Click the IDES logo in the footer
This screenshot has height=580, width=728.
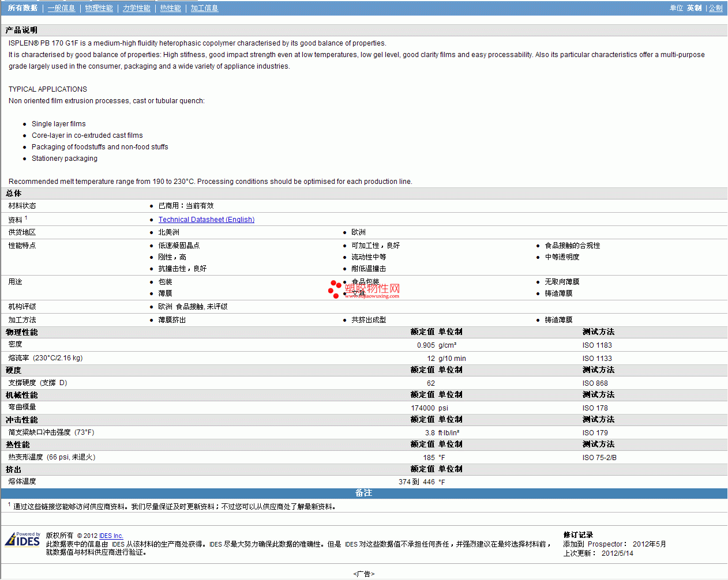click(22, 539)
